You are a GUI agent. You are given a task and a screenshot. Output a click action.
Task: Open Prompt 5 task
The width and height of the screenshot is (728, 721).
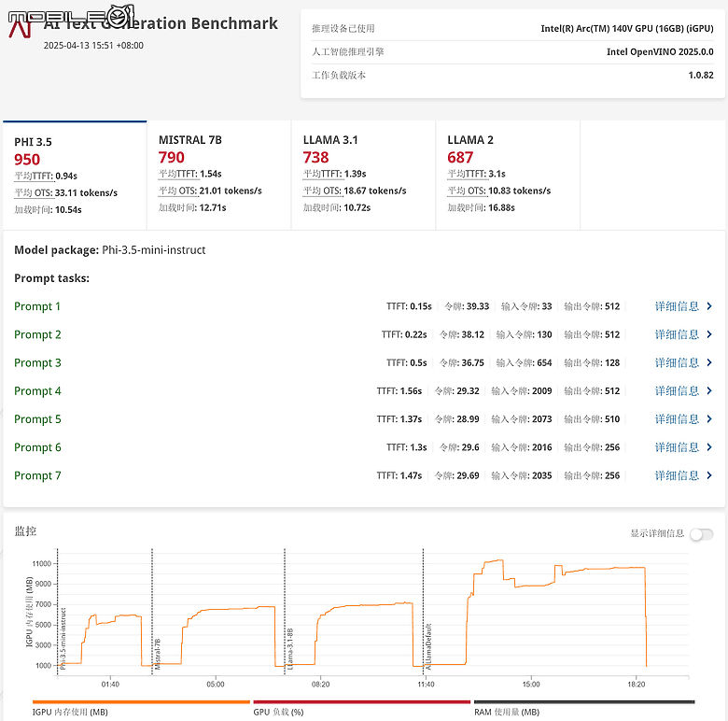pyautogui.click(x=37, y=419)
